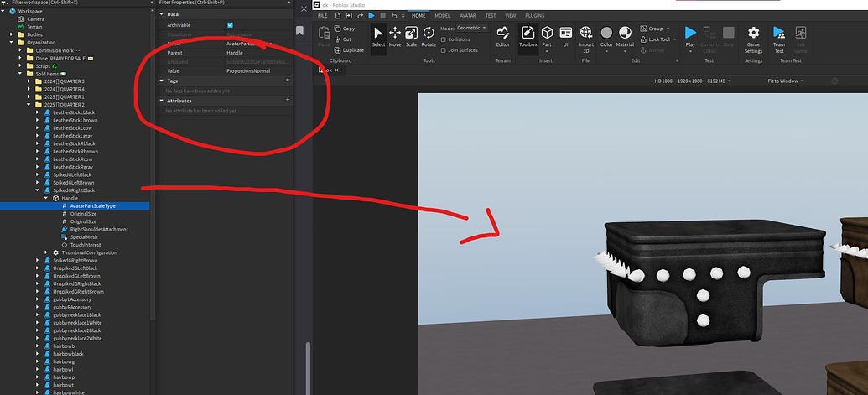Add a new attribute with plus button
The width and height of the screenshot is (868, 395).
pyautogui.click(x=288, y=100)
